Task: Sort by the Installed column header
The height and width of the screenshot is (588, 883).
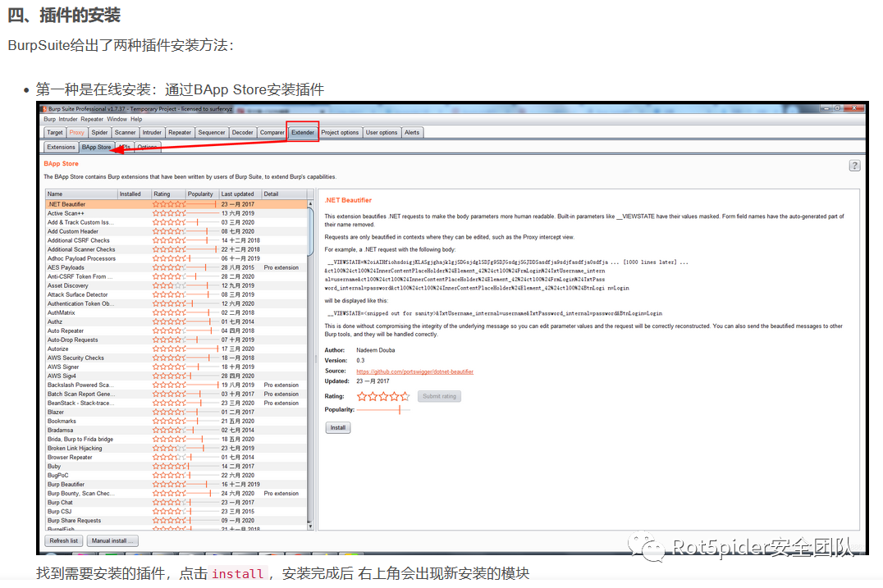Action: pos(135,194)
